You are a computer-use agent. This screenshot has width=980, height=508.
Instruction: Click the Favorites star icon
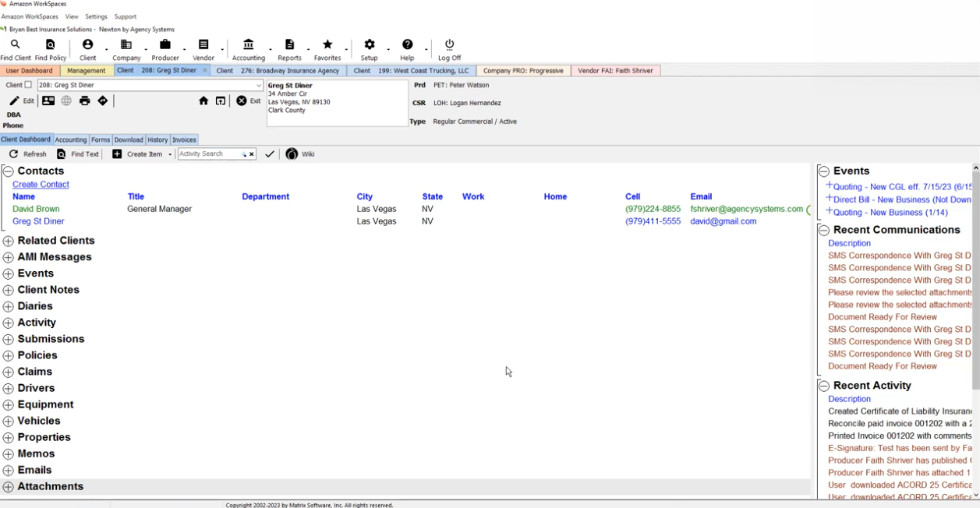click(x=327, y=45)
